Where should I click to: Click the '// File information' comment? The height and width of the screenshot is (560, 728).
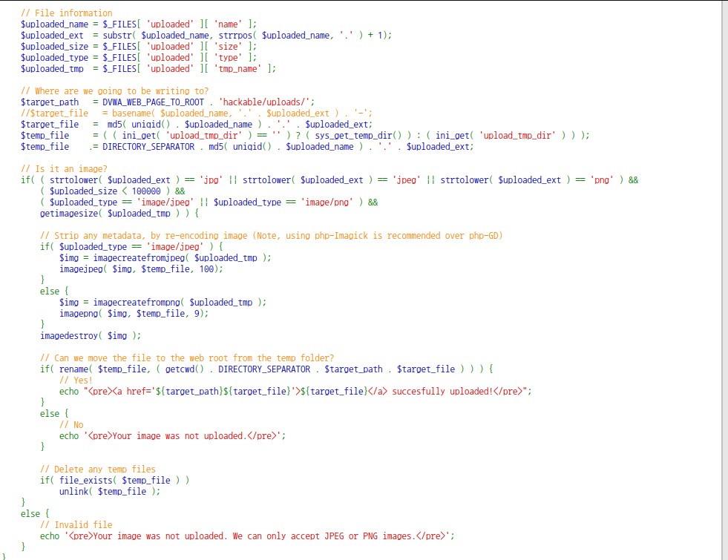[66, 13]
